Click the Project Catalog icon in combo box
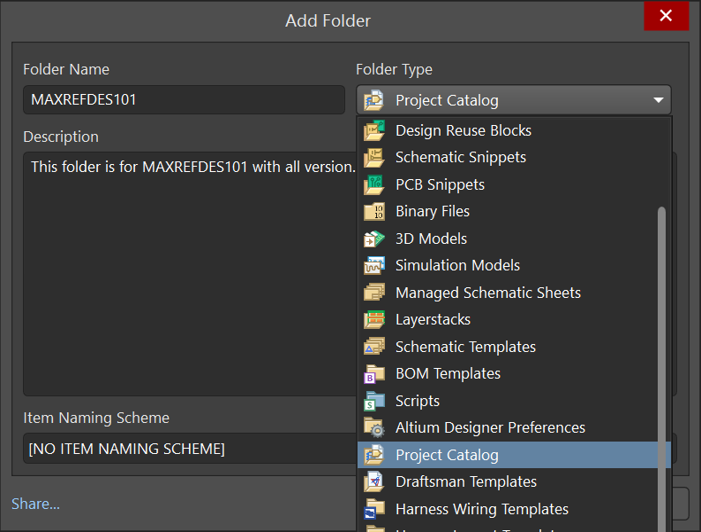The image size is (701, 532). (374, 100)
